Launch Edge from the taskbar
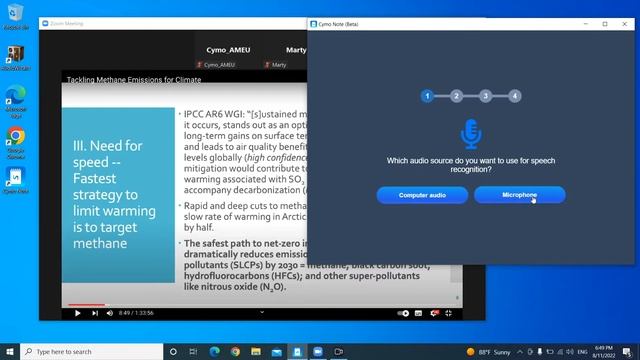The image size is (640, 360). (x=214, y=351)
